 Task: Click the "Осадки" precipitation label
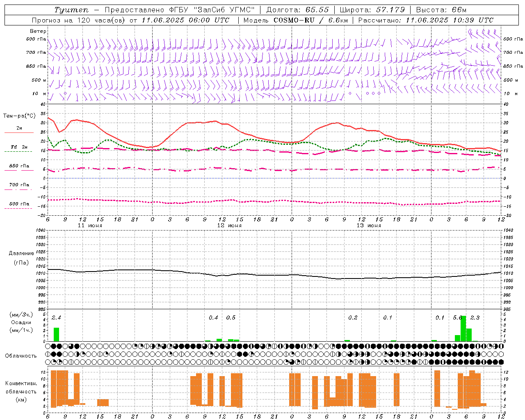(x=21, y=322)
